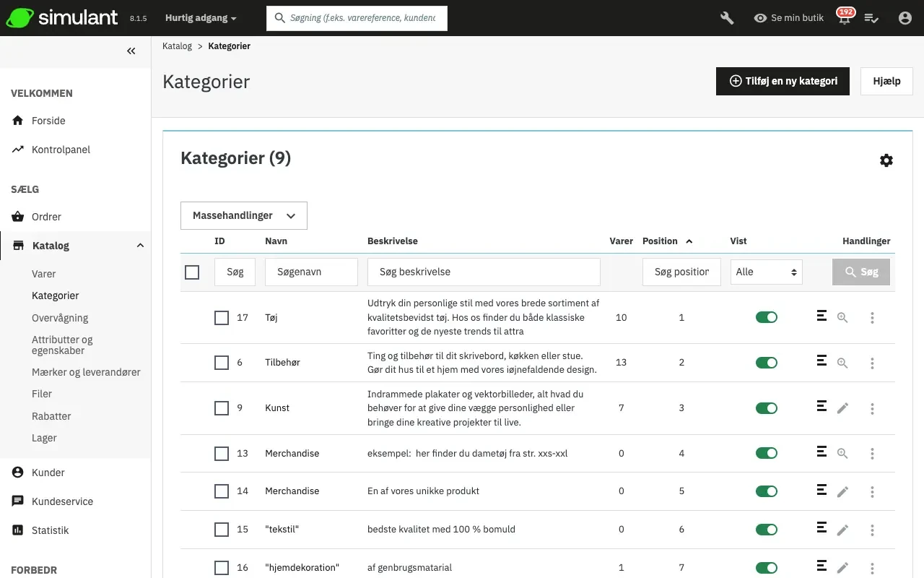Open the Massehandlinger dropdown
This screenshot has width=924, height=578.
pos(244,215)
